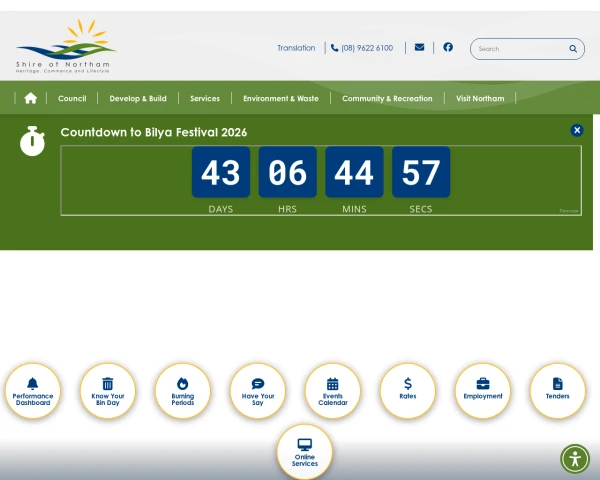Open the Employment briefcase shortcut
This screenshot has width=600, height=480.
[483, 391]
